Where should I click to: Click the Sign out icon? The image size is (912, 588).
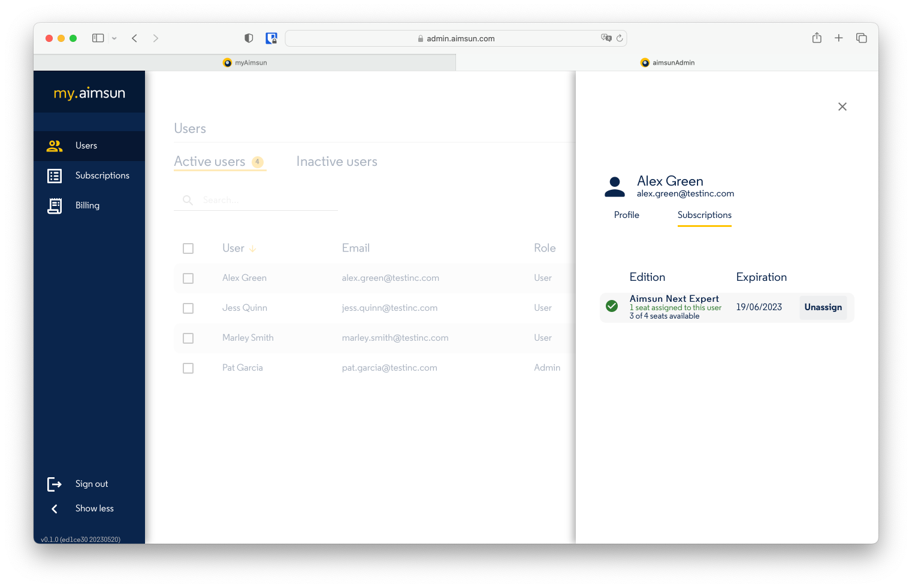55,484
